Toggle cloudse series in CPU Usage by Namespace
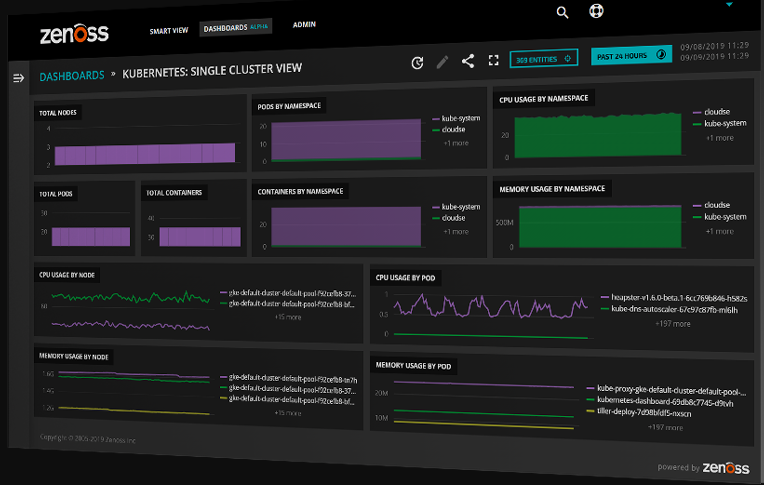 717,112
